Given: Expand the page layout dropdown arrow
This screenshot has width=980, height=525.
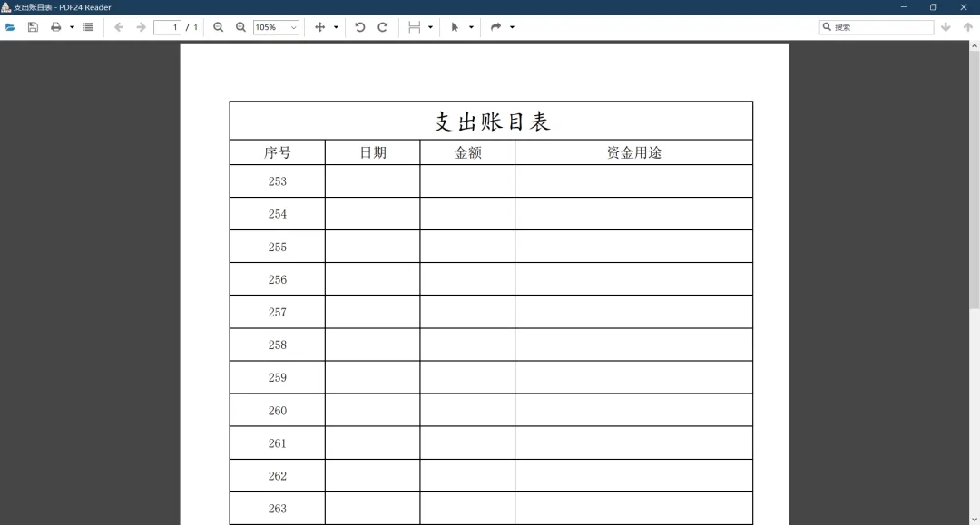Looking at the screenshot, I should pos(431,27).
